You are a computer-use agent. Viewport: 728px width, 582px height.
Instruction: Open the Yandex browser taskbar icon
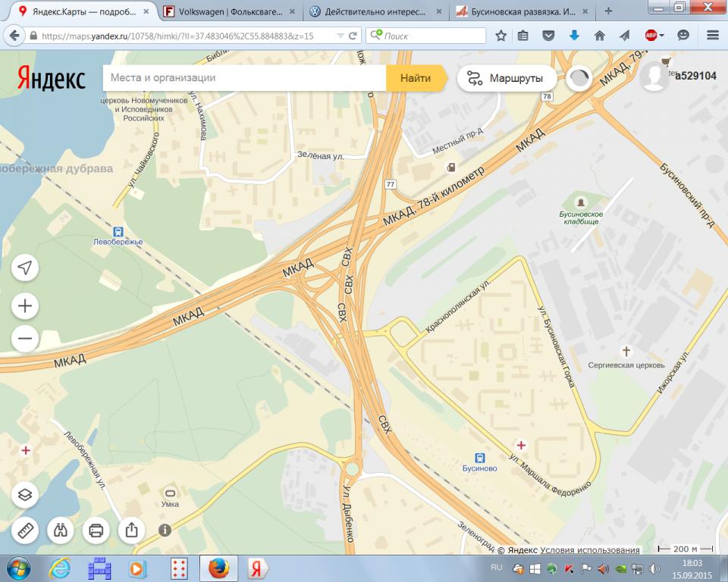pyautogui.click(x=257, y=568)
